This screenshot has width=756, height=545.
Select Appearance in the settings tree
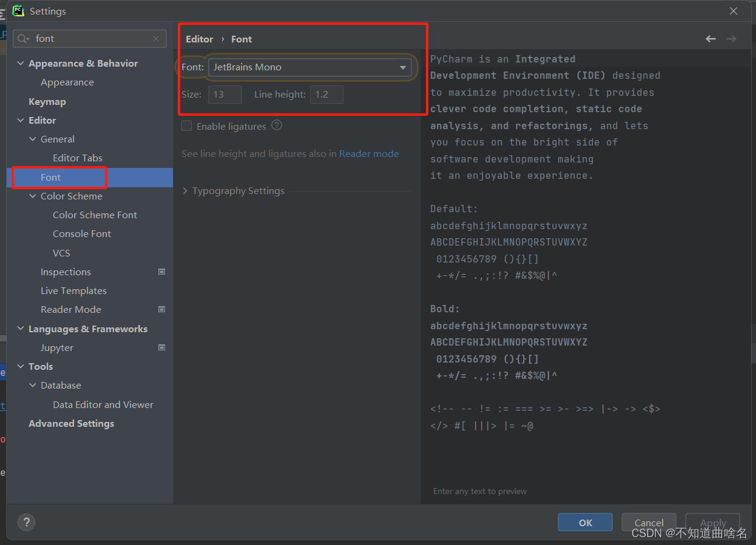67,82
